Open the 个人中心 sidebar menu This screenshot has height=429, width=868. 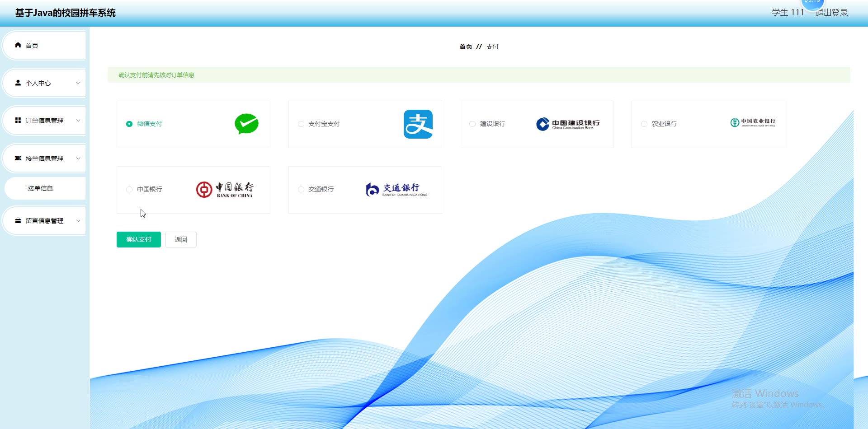click(44, 83)
